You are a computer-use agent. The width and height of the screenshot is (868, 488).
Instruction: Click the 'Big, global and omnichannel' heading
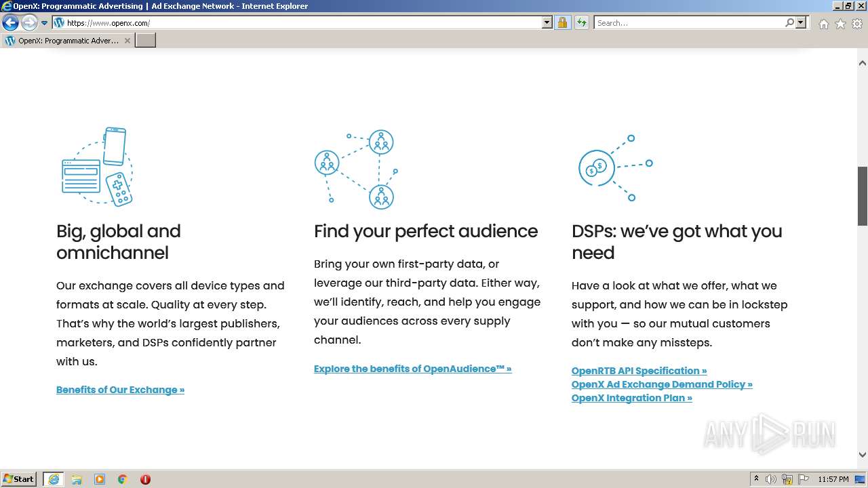click(119, 242)
